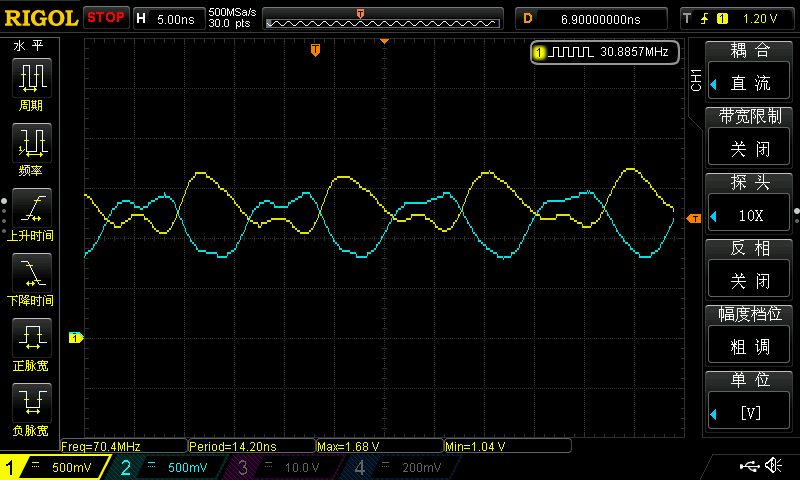Click the RIGOL logo
Image resolution: width=800 pixels, height=480 pixels.
pyautogui.click(x=41, y=18)
